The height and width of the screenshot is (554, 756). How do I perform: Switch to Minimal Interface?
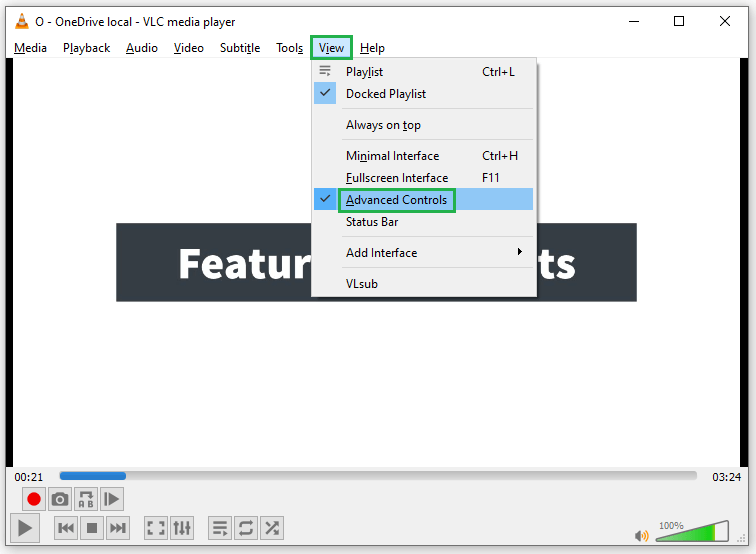click(423, 156)
